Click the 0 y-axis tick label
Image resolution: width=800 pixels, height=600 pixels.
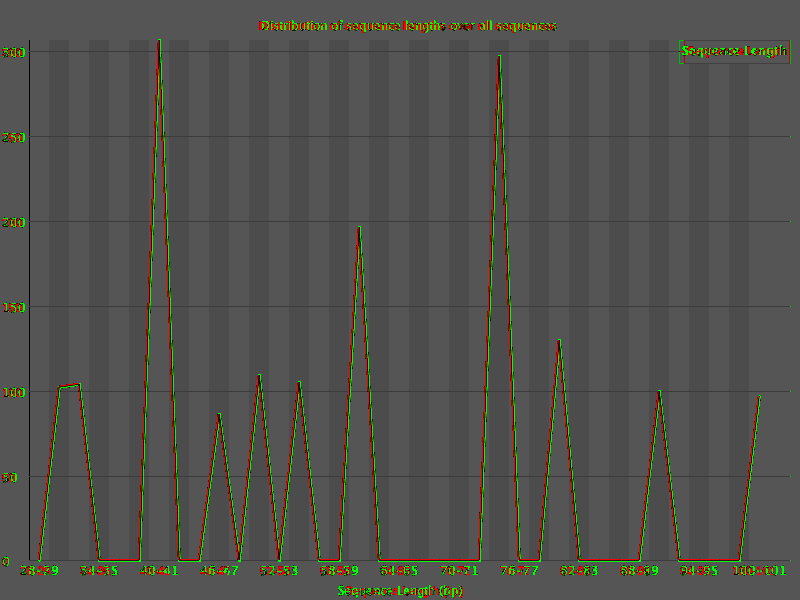coord(6,562)
